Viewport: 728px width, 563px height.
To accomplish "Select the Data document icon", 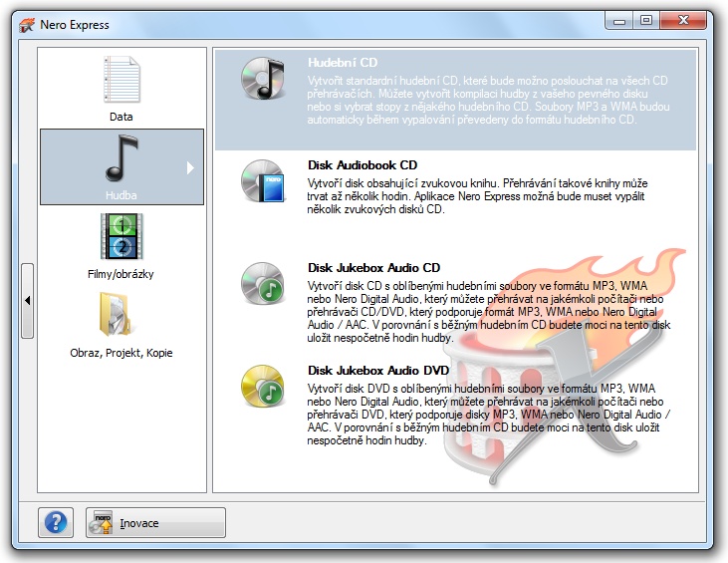I will pos(121,80).
